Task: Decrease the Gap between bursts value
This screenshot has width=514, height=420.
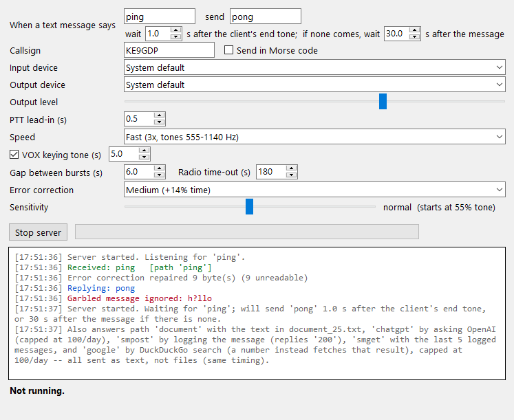Action: (x=160, y=175)
